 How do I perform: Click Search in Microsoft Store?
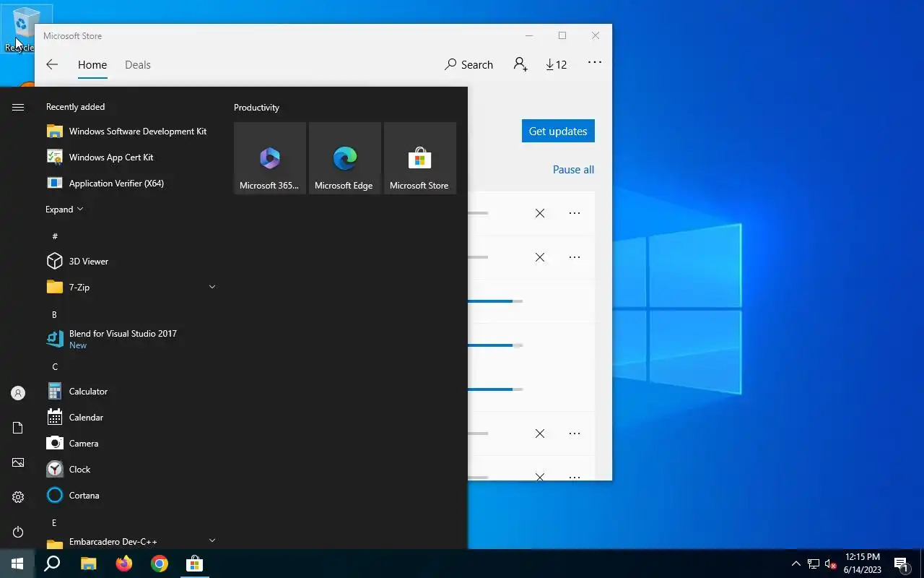tap(469, 64)
